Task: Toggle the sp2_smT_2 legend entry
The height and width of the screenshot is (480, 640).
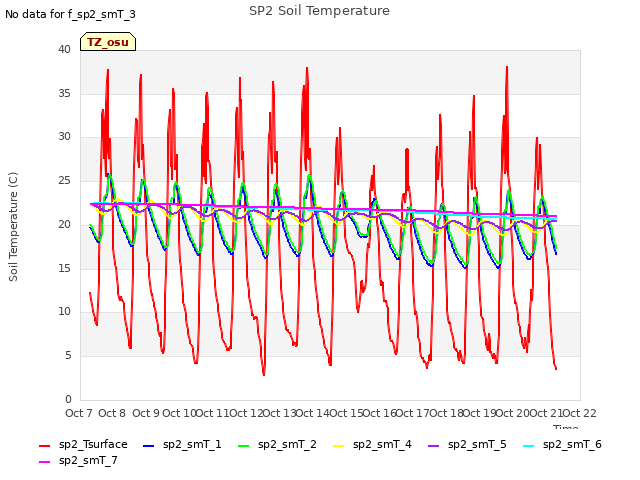Action: tap(277, 444)
